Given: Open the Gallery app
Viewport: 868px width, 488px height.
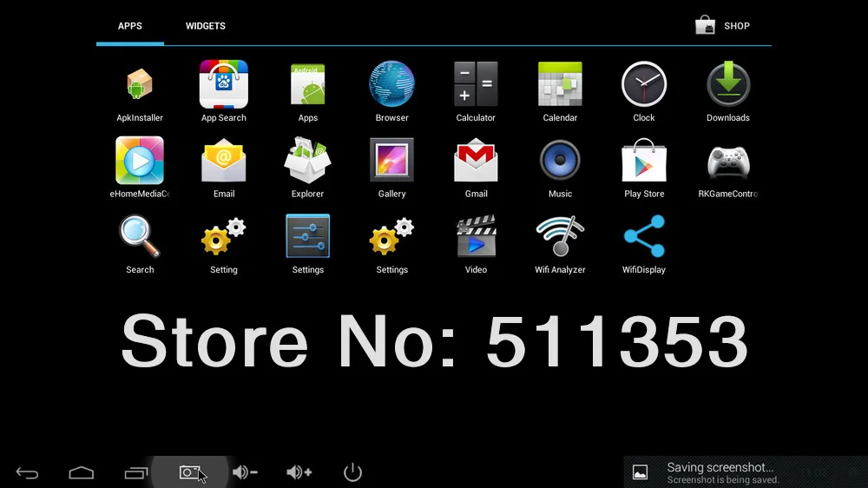Looking at the screenshot, I should click(392, 160).
